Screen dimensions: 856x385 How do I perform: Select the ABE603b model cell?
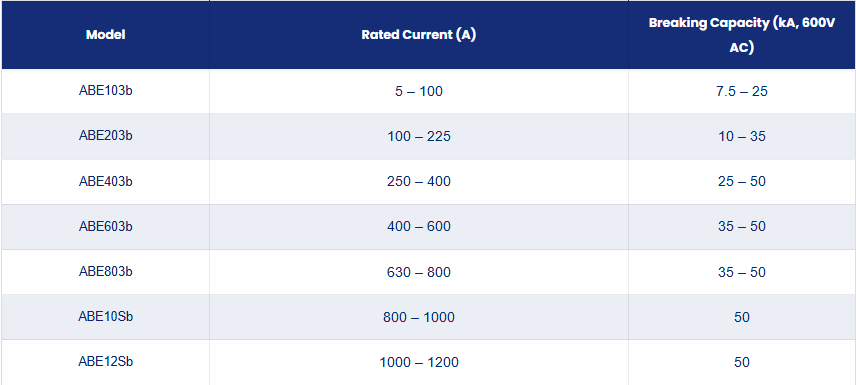105,227
